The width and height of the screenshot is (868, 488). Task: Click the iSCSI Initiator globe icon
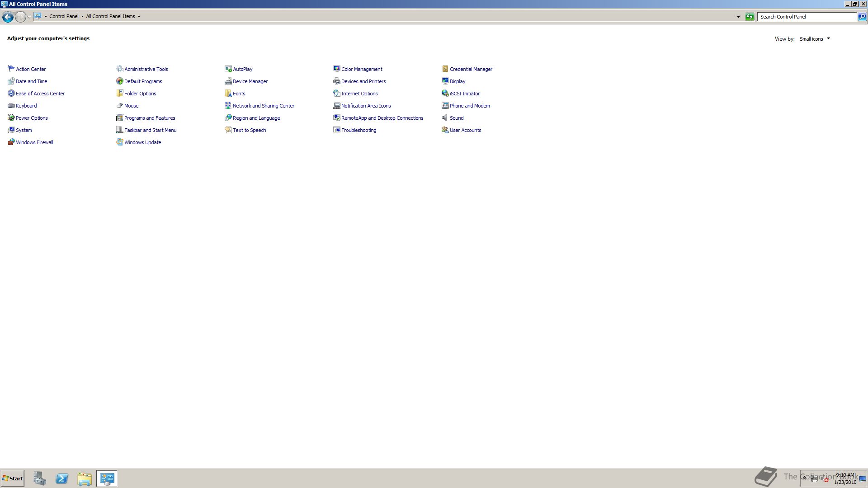coord(445,93)
